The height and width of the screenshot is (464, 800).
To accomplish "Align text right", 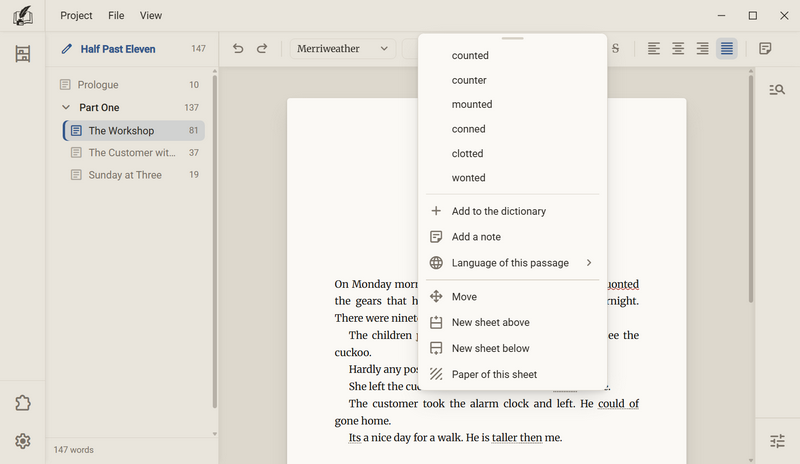I will [703, 48].
